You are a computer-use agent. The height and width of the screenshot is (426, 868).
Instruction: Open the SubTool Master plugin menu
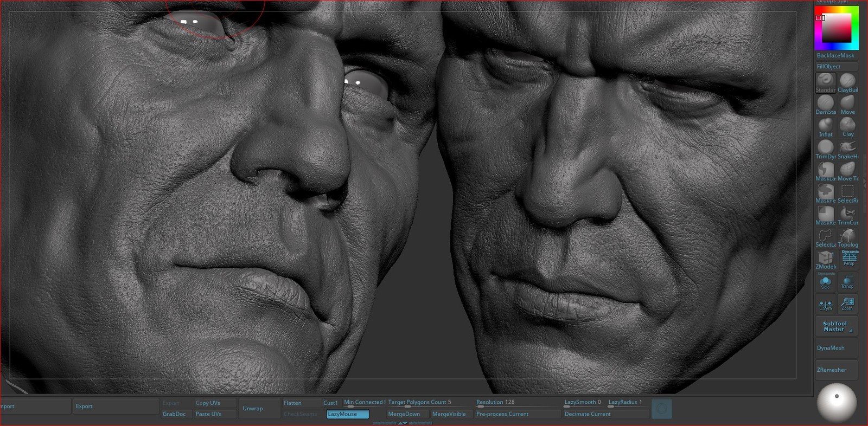835,326
